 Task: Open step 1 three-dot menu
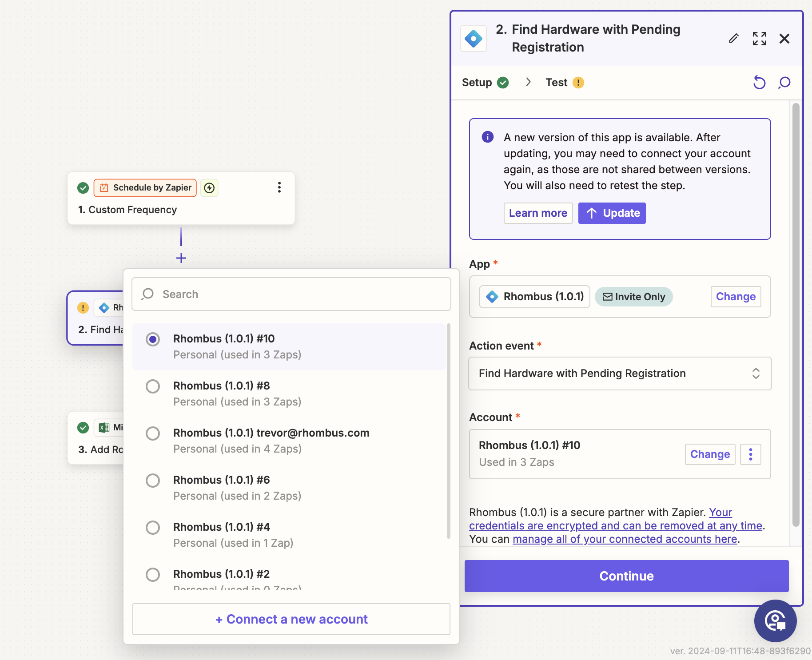[x=279, y=187]
